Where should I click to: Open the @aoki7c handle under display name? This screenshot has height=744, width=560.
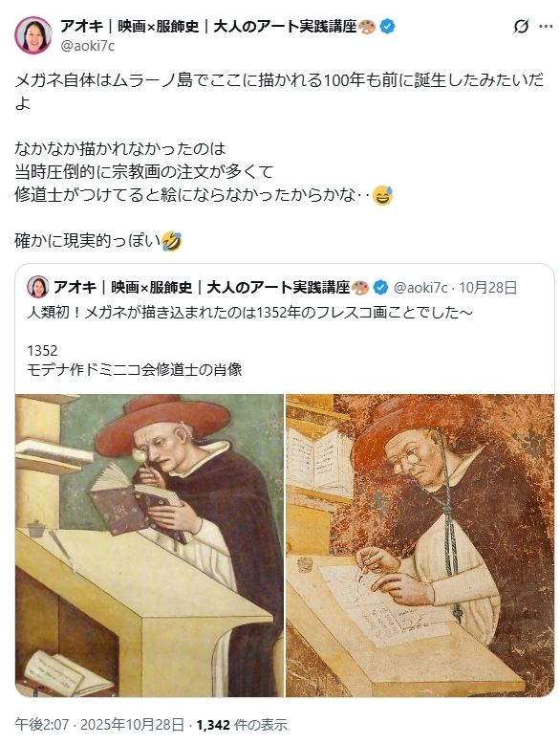(x=87, y=46)
